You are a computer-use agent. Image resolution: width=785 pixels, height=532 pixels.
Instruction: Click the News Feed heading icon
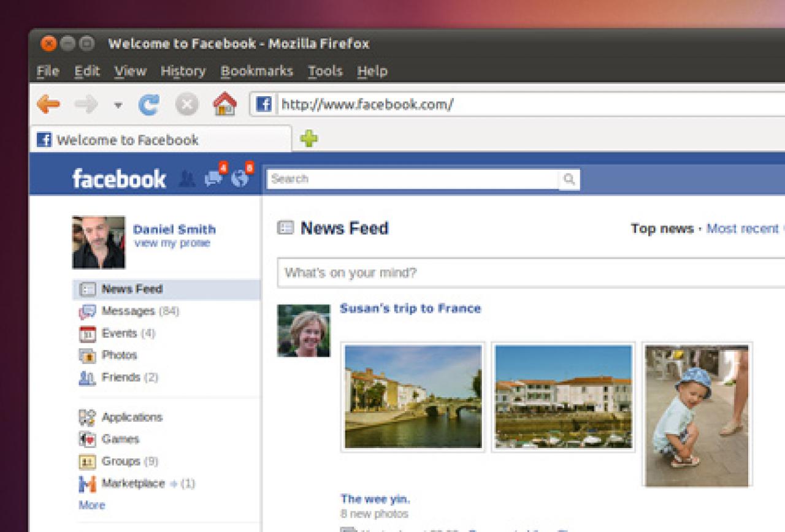coord(286,228)
